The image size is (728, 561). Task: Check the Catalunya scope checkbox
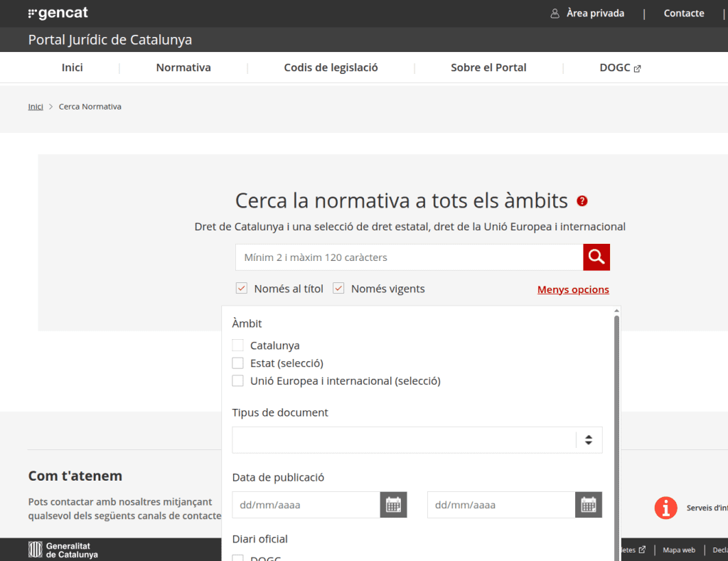[x=238, y=346]
